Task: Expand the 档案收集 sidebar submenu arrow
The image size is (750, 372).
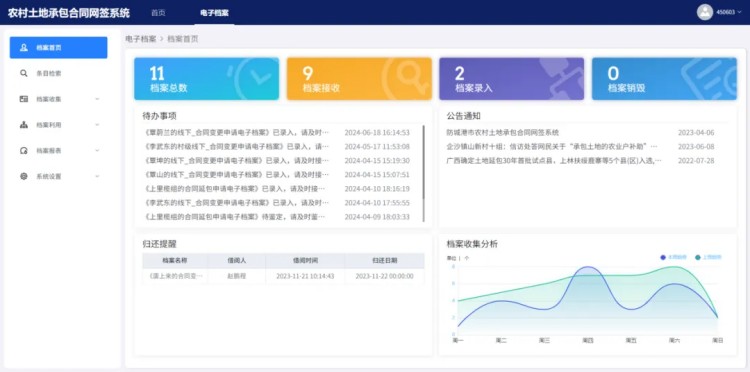Action: (x=97, y=99)
